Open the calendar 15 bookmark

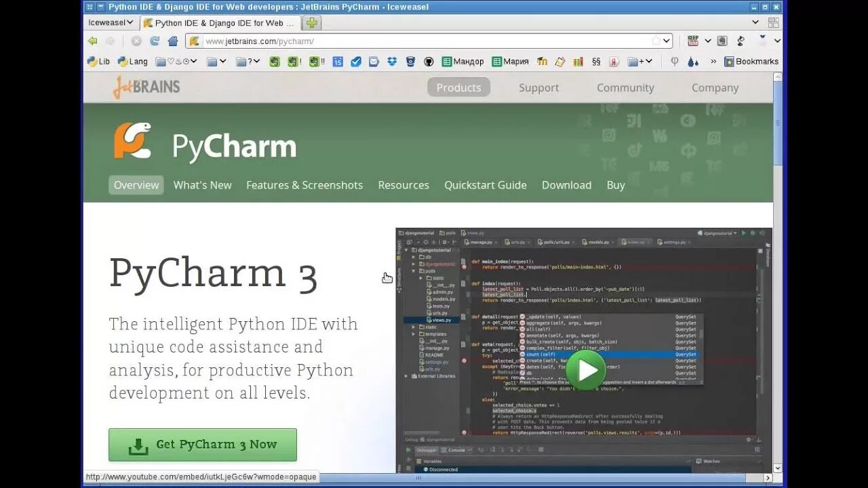[338, 61]
